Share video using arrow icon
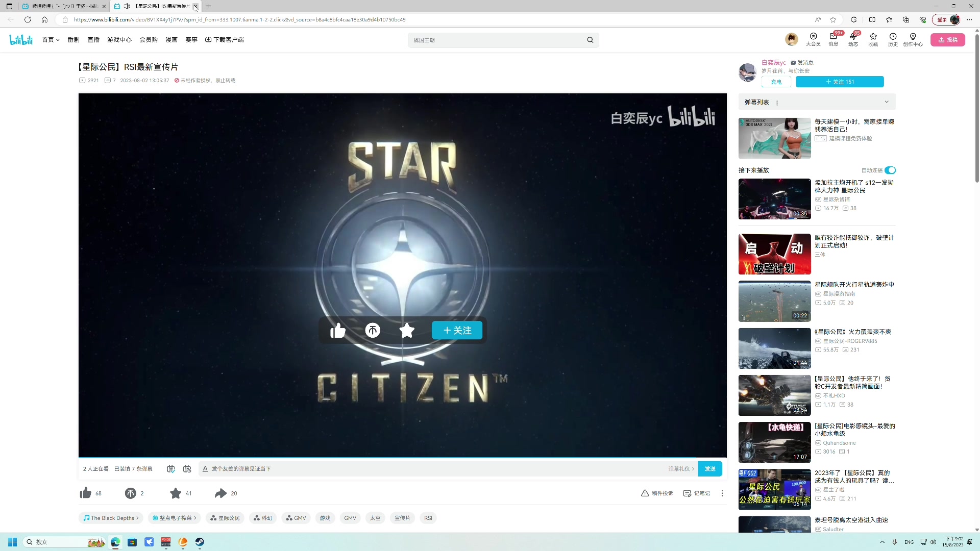The image size is (980, 551). pyautogui.click(x=220, y=493)
